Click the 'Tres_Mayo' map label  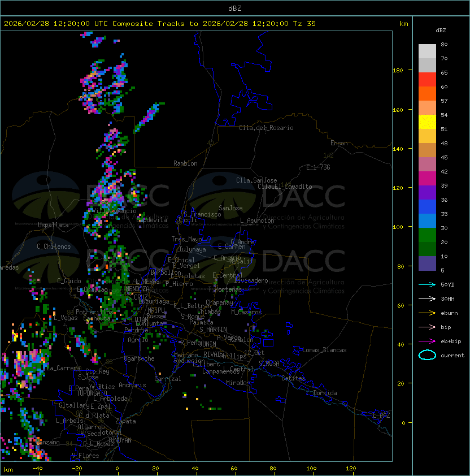[x=186, y=239]
